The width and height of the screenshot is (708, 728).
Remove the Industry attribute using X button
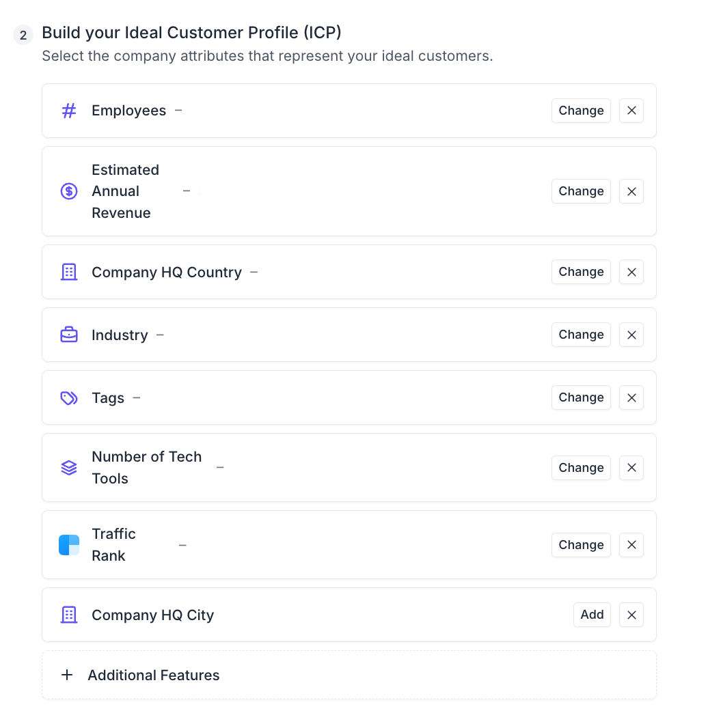(x=631, y=335)
